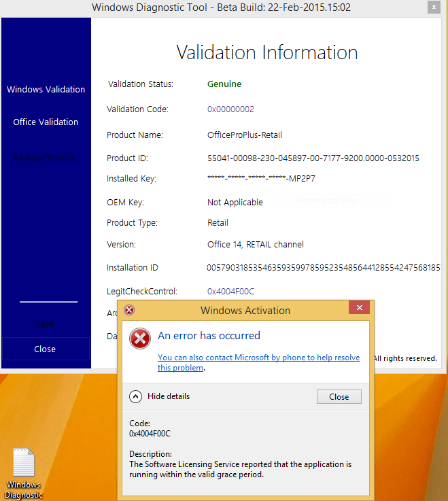Image resolution: width=448 pixels, height=501 pixels.
Task: Select the Product ID value text
Action: point(313,158)
